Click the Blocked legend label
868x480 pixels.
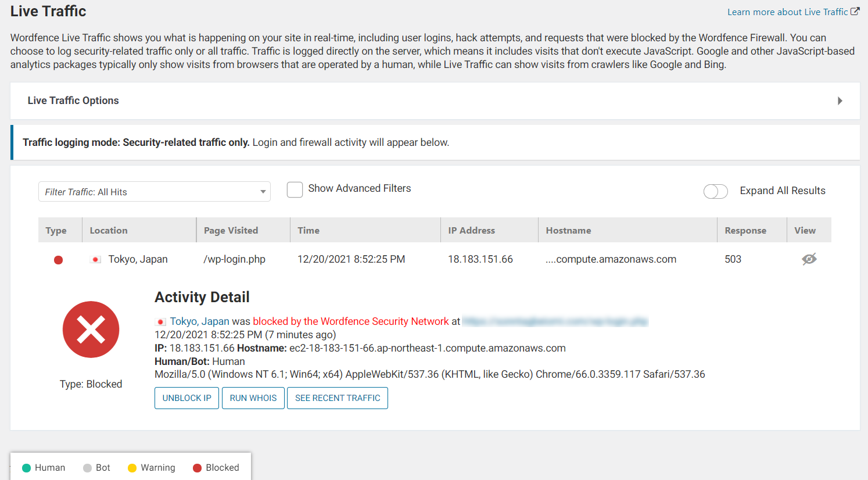click(x=223, y=468)
